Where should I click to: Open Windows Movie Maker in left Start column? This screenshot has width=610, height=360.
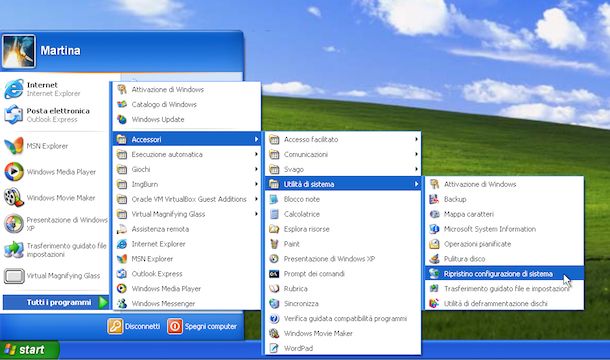(x=54, y=198)
